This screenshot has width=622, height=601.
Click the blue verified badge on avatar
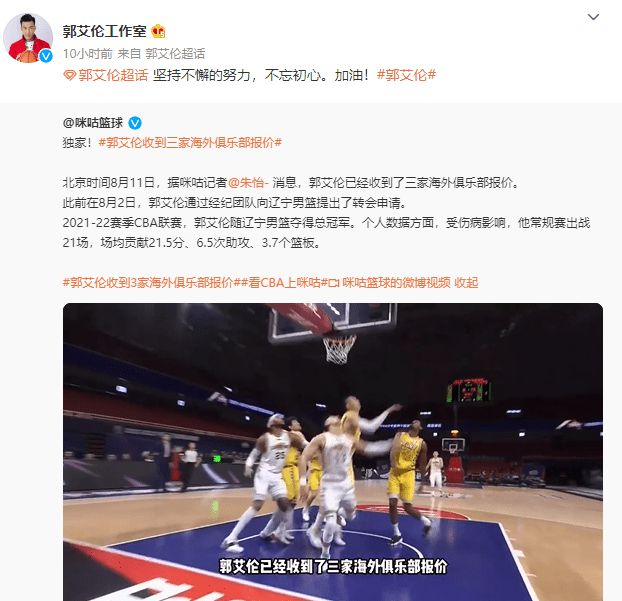46,56
